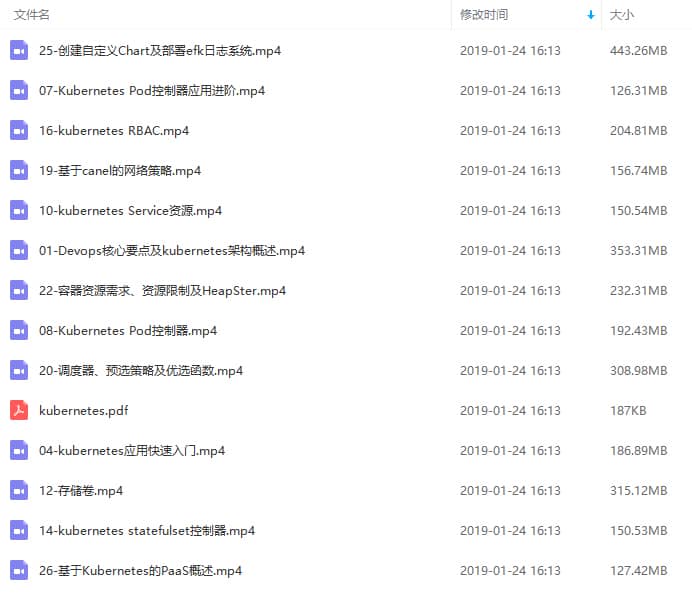This screenshot has height=600, width=692.
Task: Click the 443.26MB size of the first file
Action: (639, 51)
